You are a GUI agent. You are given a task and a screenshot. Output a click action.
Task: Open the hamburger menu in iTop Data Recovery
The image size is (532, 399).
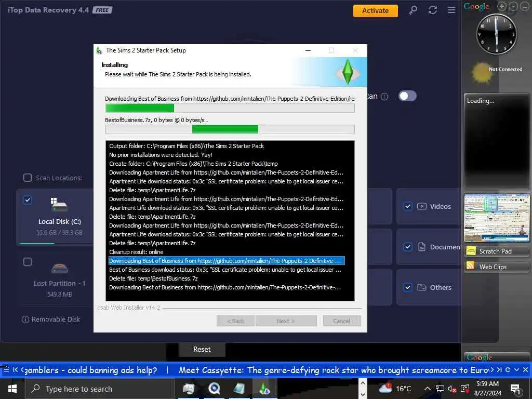(x=451, y=10)
